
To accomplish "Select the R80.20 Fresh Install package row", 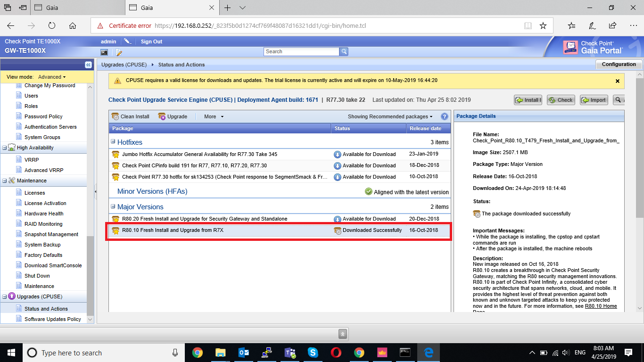I will click(280, 219).
